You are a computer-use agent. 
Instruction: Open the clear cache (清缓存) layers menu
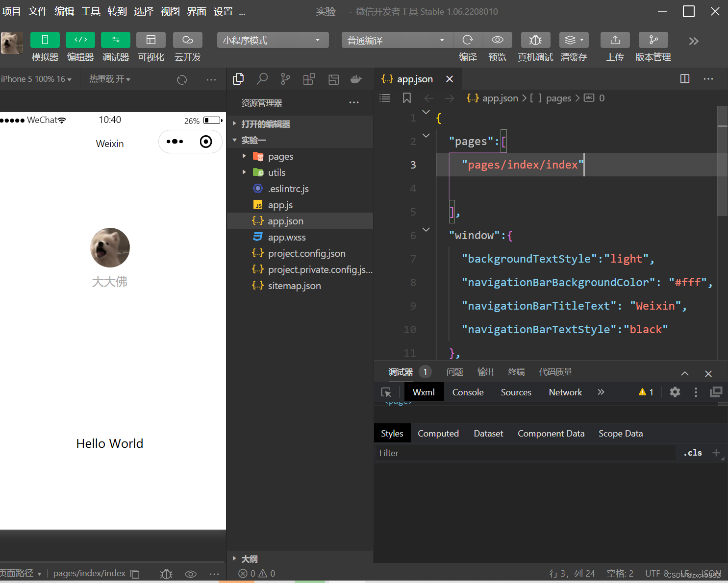coord(574,40)
